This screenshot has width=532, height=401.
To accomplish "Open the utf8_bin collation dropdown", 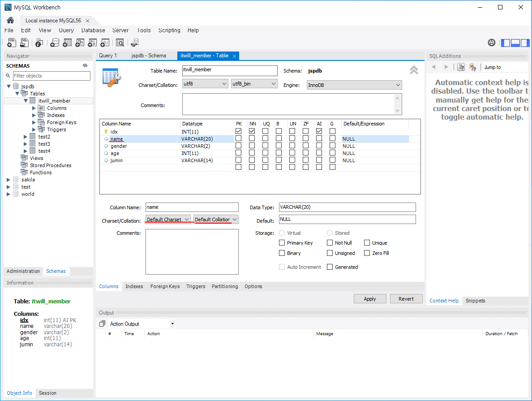I will (x=254, y=84).
